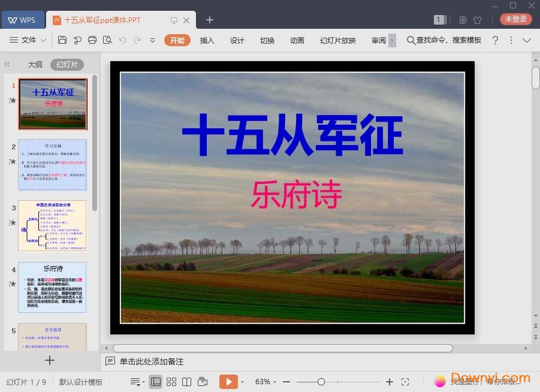Switch to slide sorter view icon
Image resolution: width=540 pixels, height=392 pixels.
click(x=171, y=381)
